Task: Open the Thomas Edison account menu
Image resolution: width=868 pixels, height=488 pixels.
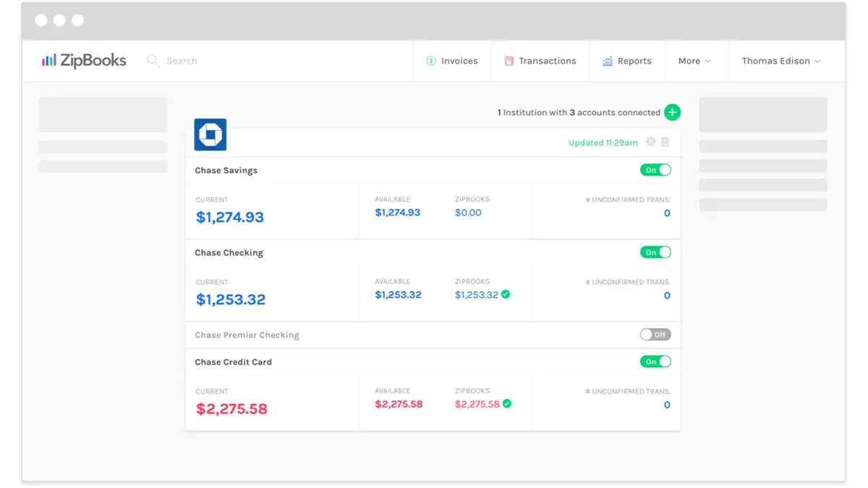Action: (x=781, y=61)
